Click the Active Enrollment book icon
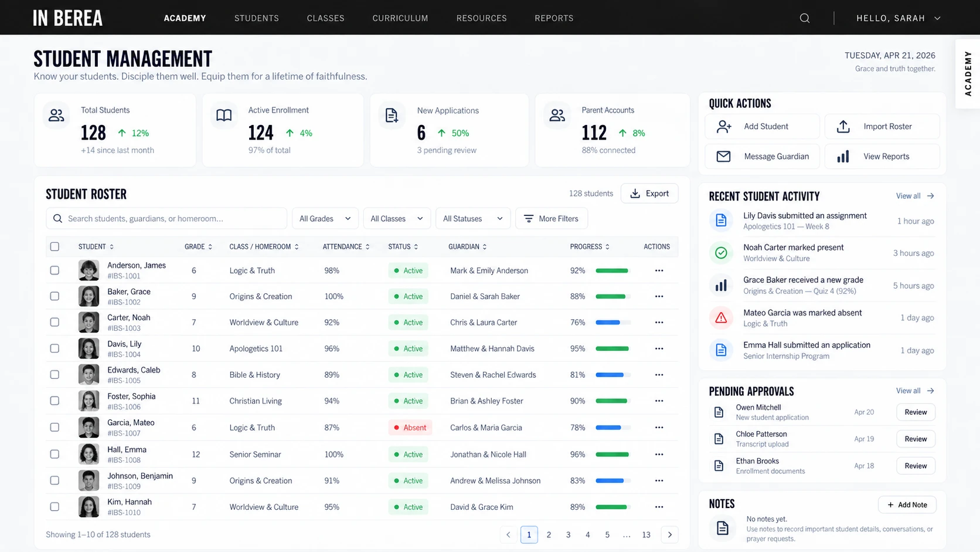 coord(224,115)
